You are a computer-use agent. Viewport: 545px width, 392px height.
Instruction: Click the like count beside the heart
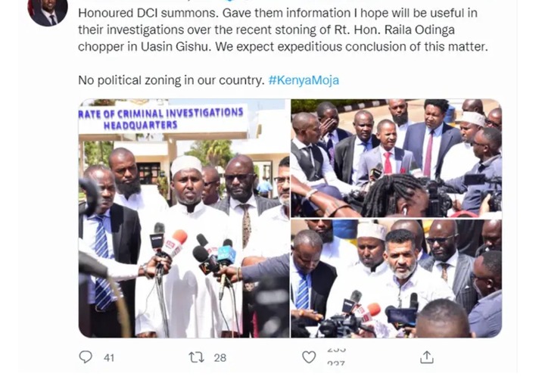point(336,357)
